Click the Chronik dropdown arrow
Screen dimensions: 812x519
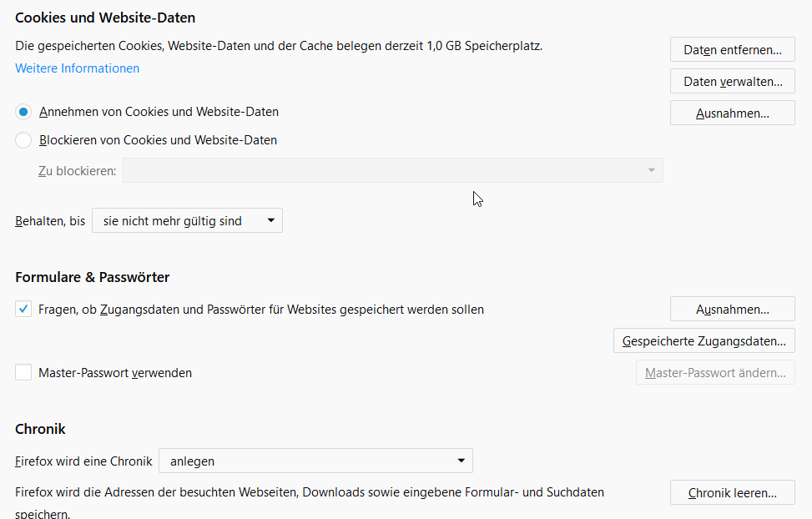461,461
